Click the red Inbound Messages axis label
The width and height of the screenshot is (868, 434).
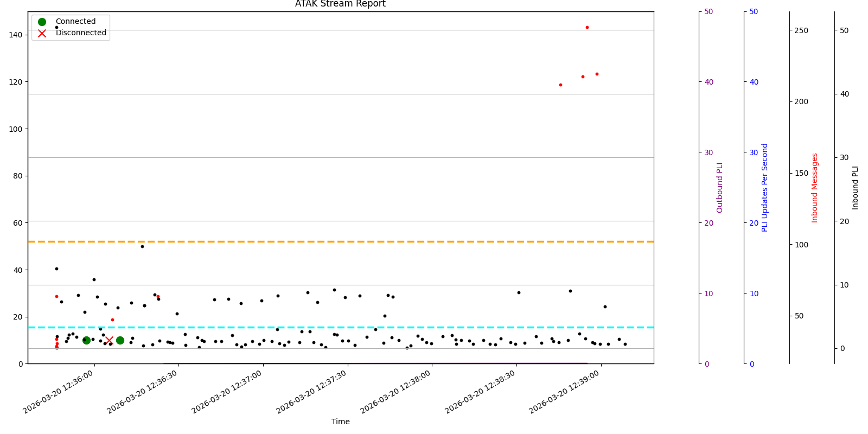click(814, 187)
